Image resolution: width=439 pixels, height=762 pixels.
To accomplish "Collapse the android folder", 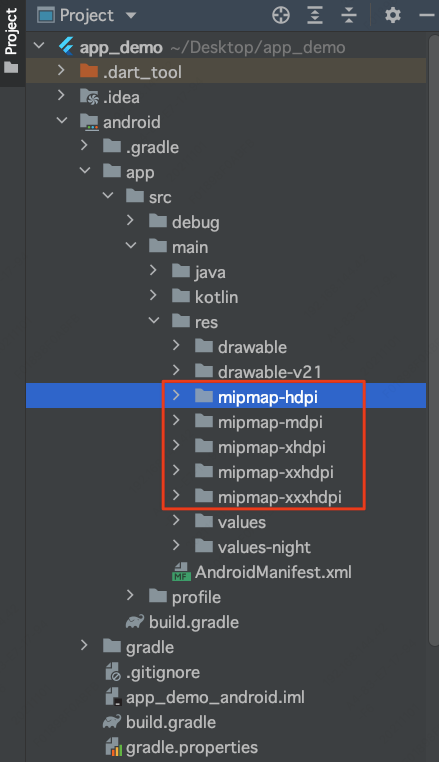I will click(x=62, y=120).
